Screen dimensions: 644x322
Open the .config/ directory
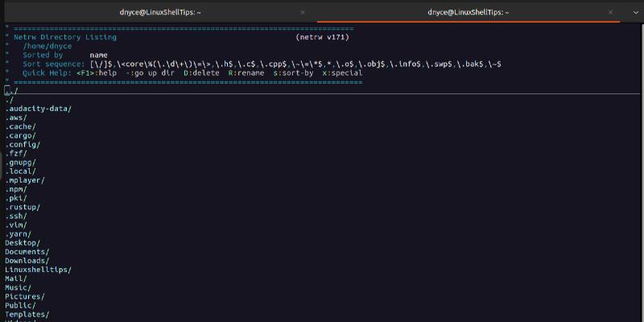(x=22, y=144)
